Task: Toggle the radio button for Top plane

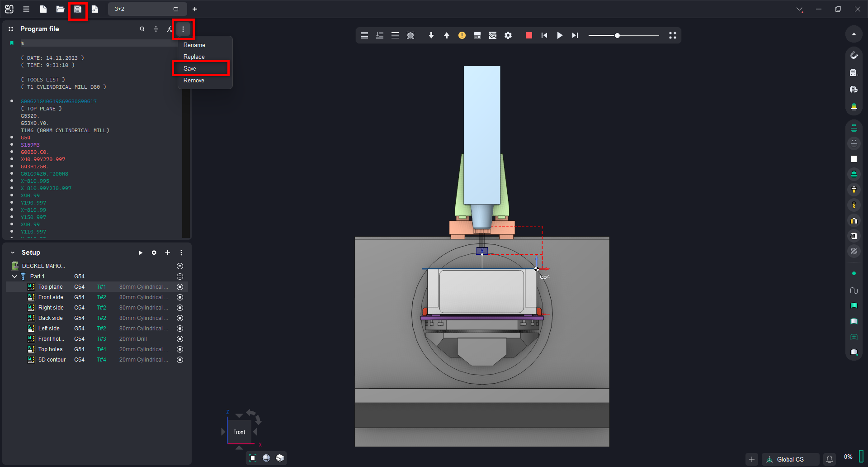Action: click(180, 287)
